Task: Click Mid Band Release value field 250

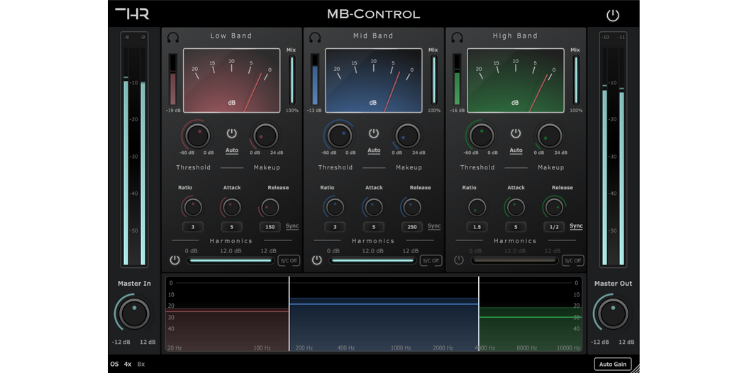Action: (x=412, y=227)
